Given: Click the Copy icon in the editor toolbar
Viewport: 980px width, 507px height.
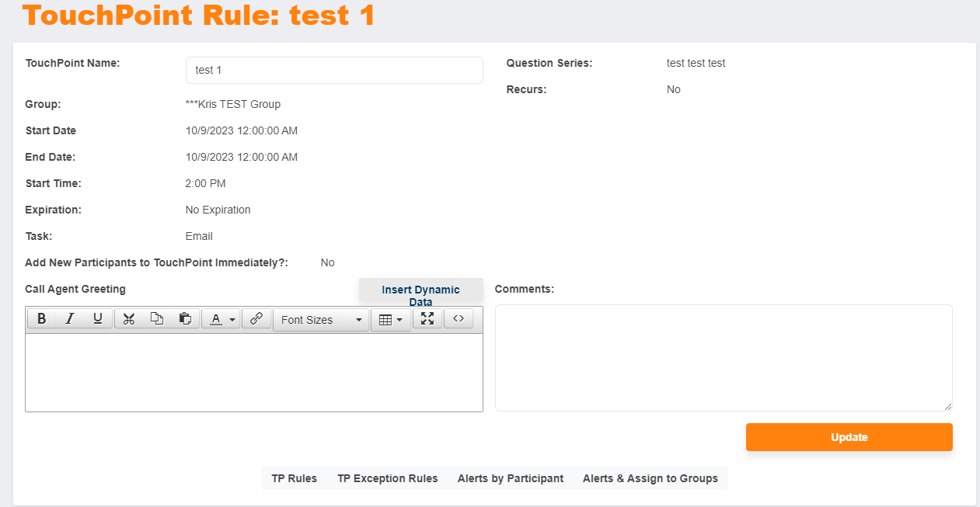Looking at the screenshot, I should pyautogui.click(x=157, y=319).
